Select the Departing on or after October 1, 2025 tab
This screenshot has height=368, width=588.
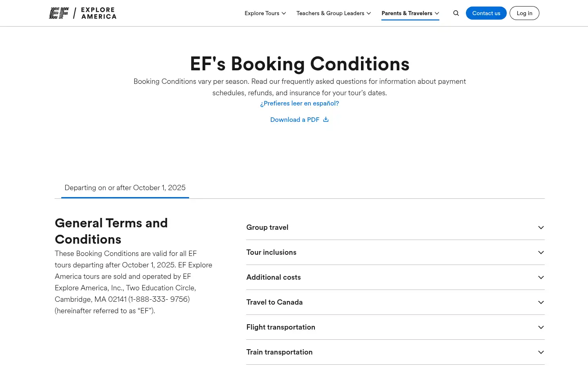click(x=125, y=188)
